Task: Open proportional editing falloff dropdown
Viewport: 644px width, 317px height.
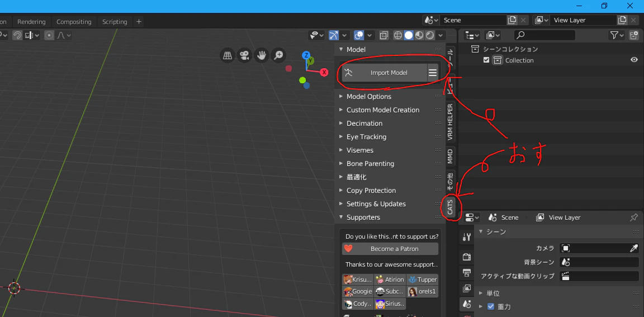Action: 64,35
